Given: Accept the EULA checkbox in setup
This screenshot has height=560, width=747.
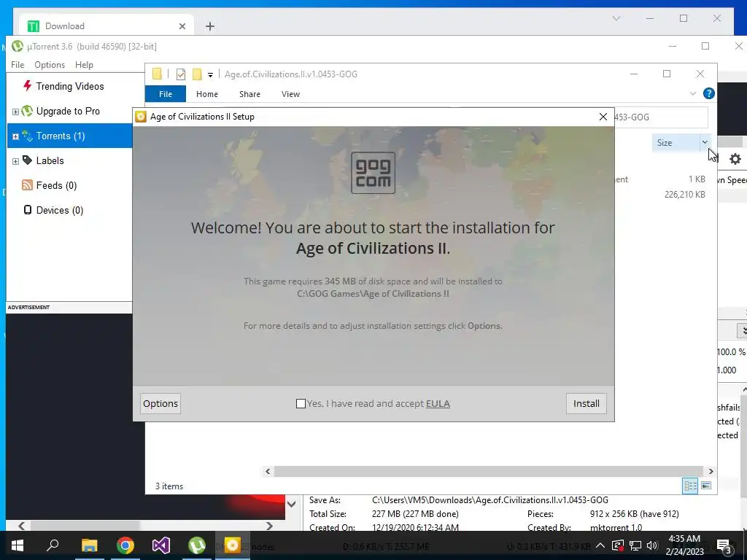Looking at the screenshot, I should click(x=301, y=404).
